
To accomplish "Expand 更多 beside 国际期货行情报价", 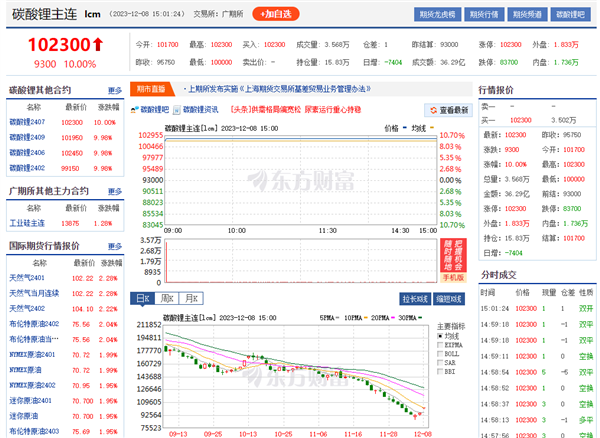I will pos(115,245).
